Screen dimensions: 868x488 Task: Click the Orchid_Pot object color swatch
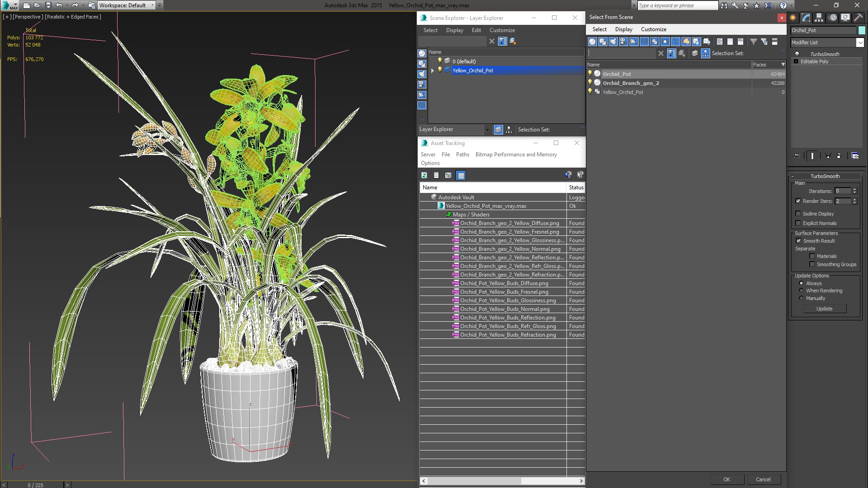coord(862,30)
